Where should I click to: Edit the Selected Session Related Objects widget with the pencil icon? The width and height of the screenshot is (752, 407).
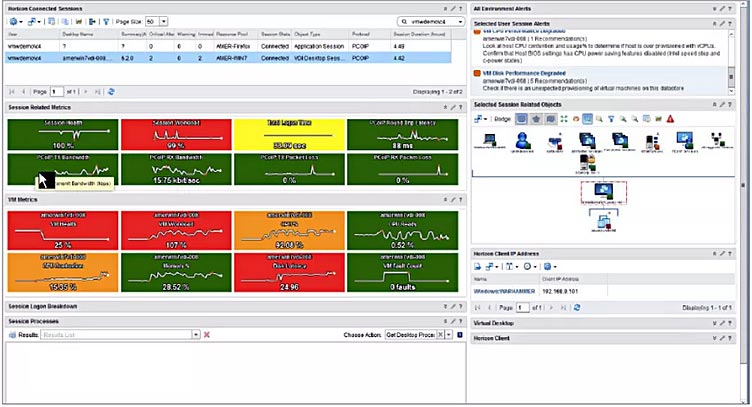pyautogui.click(x=722, y=105)
